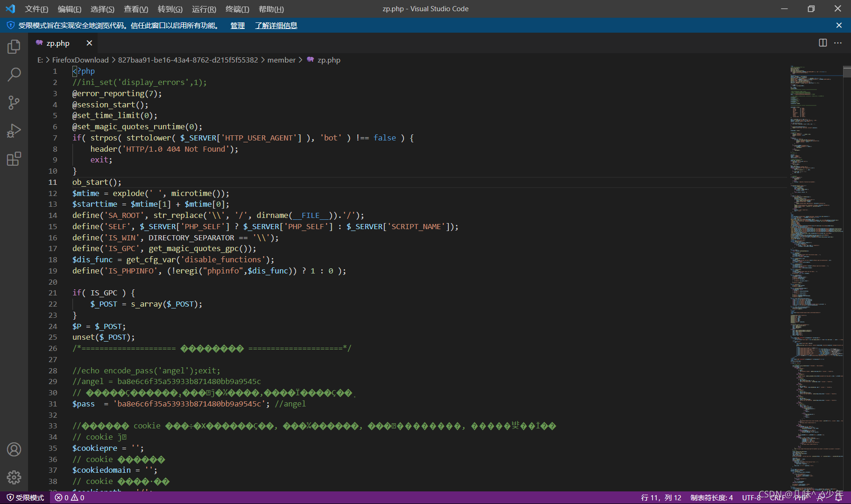Click the //echo encode_pass comment
This screenshot has width=851, height=504.
(146, 371)
